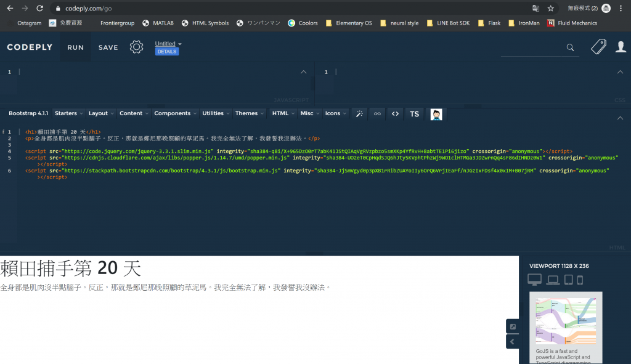This screenshot has height=364, width=631.
Task: Click the infinity link icon
Action: pos(377,114)
